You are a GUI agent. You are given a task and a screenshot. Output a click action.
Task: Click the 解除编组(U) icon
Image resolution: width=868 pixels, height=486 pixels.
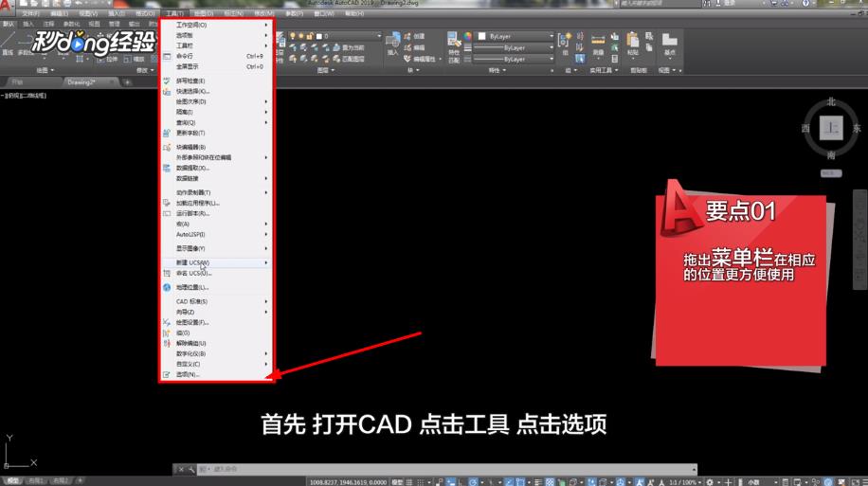click(x=167, y=343)
